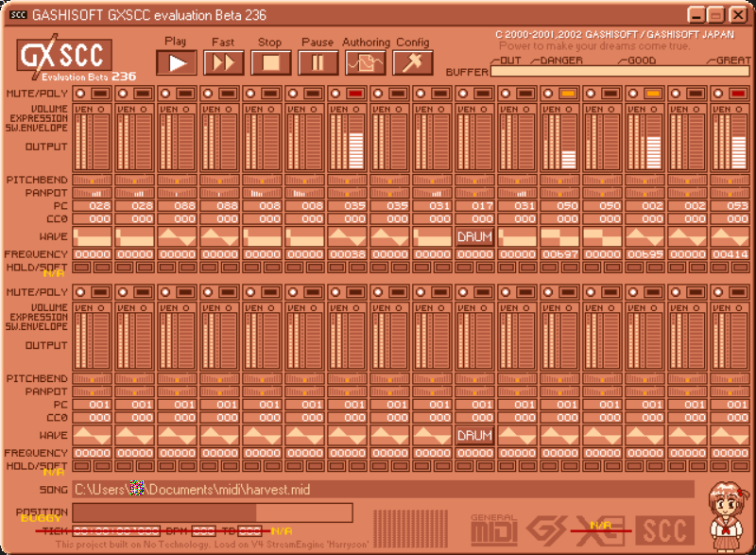
Task: Adjust panpot slider on bottom channel 1
Action: coord(92,391)
